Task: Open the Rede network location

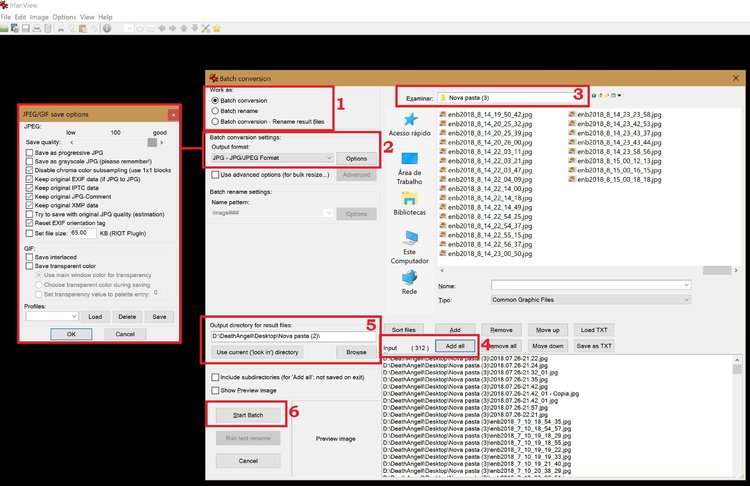Action: (x=409, y=282)
